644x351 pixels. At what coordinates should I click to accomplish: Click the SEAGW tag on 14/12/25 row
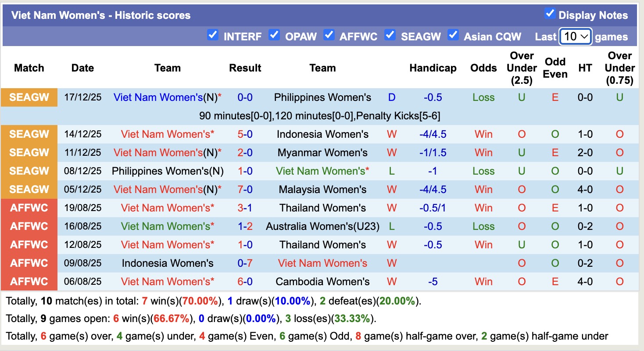[29, 134]
